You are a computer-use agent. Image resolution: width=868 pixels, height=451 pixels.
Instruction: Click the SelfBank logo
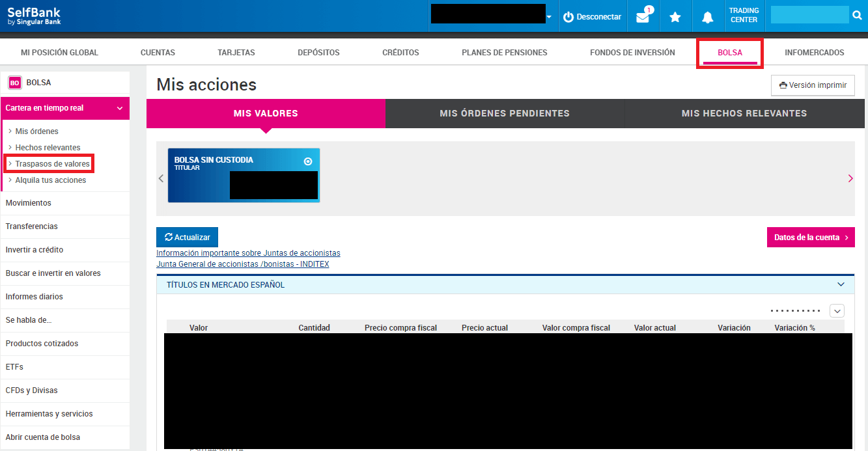tap(34, 16)
